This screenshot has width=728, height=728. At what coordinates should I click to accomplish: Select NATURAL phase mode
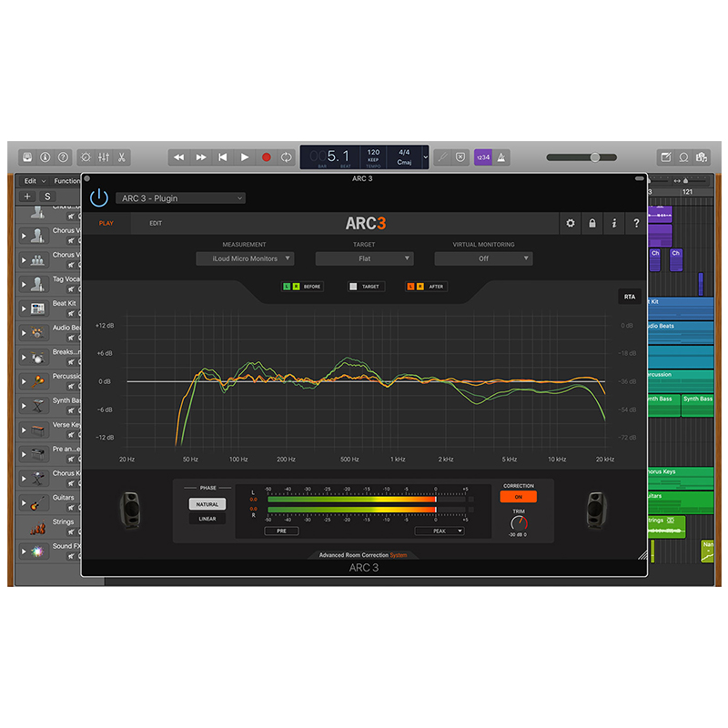[207, 504]
